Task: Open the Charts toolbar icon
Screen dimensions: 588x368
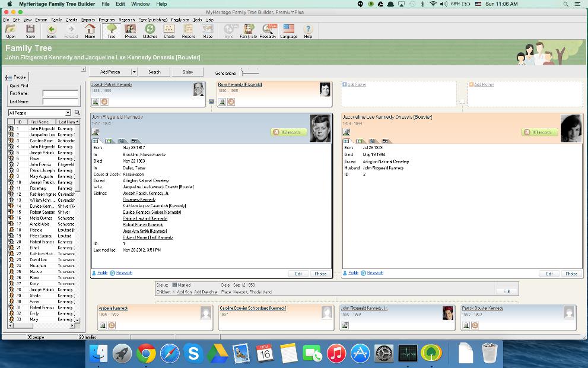Action: click(x=169, y=29)
